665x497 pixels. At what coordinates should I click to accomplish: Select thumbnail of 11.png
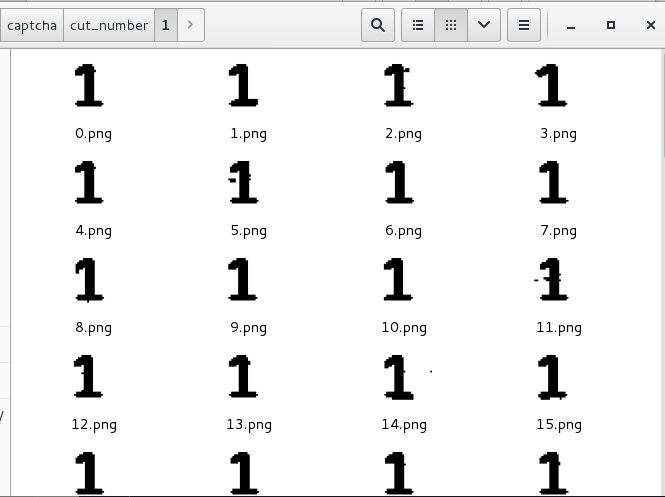(551, 279)
